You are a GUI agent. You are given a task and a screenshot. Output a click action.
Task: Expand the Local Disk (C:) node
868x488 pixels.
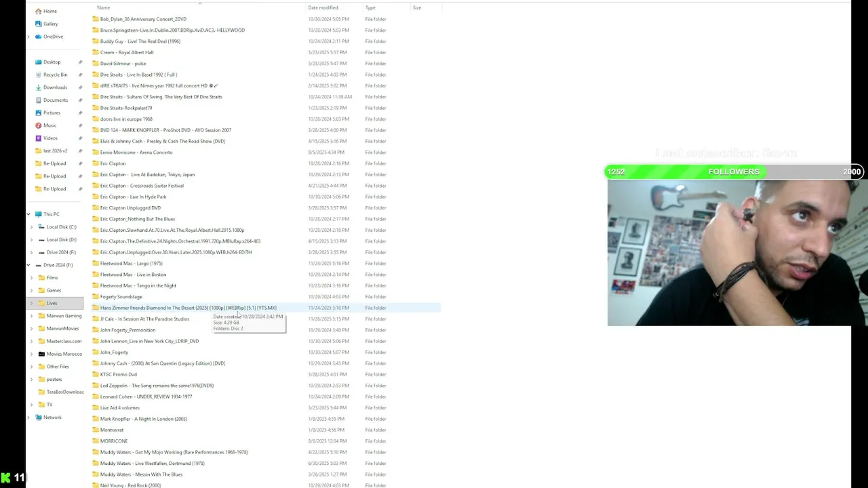click(x=32, y=227)
